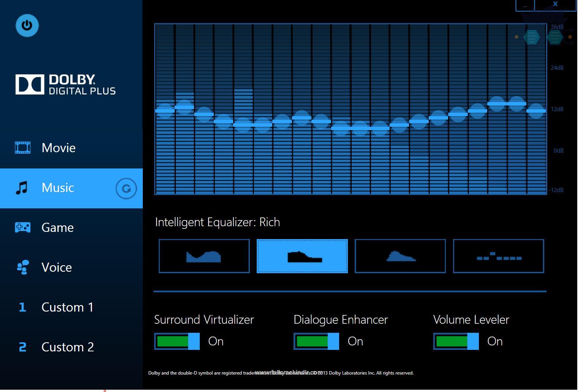Click the "0dB" scale label
Image resolution: width=578 pixels, height=392 pixels.
click(559, 151)
